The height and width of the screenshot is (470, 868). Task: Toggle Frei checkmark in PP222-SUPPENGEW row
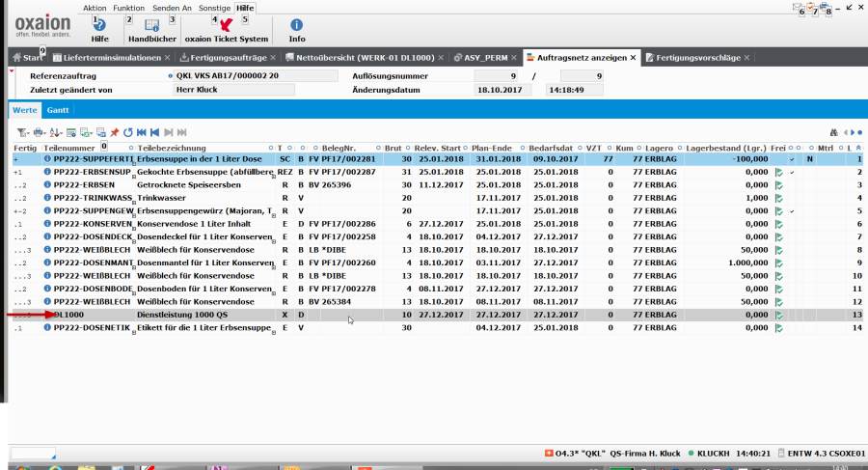792,211
